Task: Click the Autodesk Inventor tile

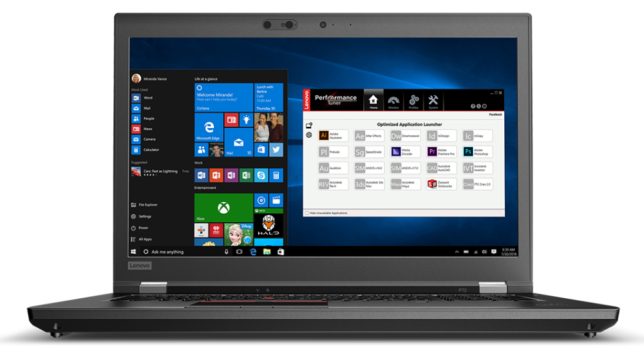Action: (477, 168)
